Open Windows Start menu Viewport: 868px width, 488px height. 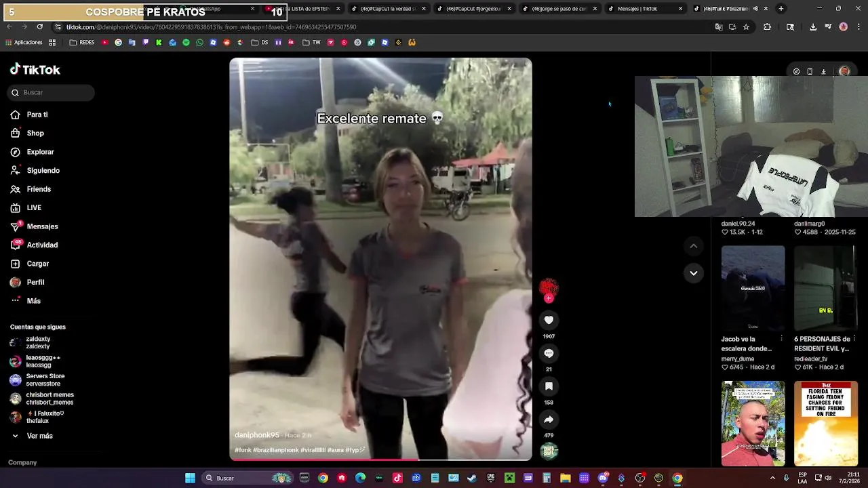190,478
